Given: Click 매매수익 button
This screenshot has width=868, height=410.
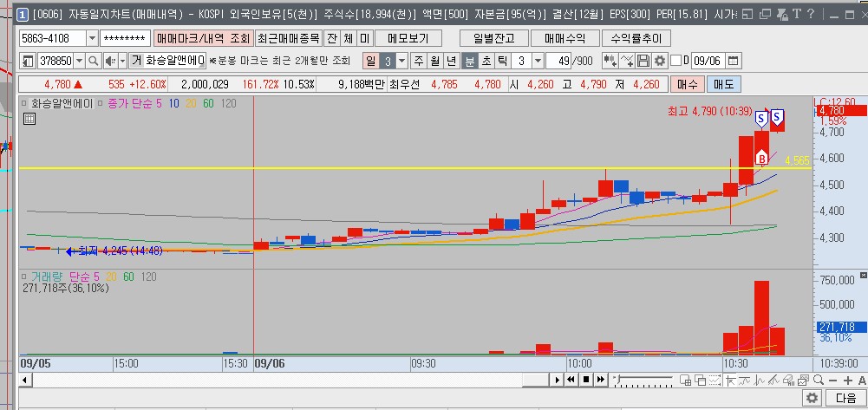Looking at the screenshot, I should click(565, 38).
